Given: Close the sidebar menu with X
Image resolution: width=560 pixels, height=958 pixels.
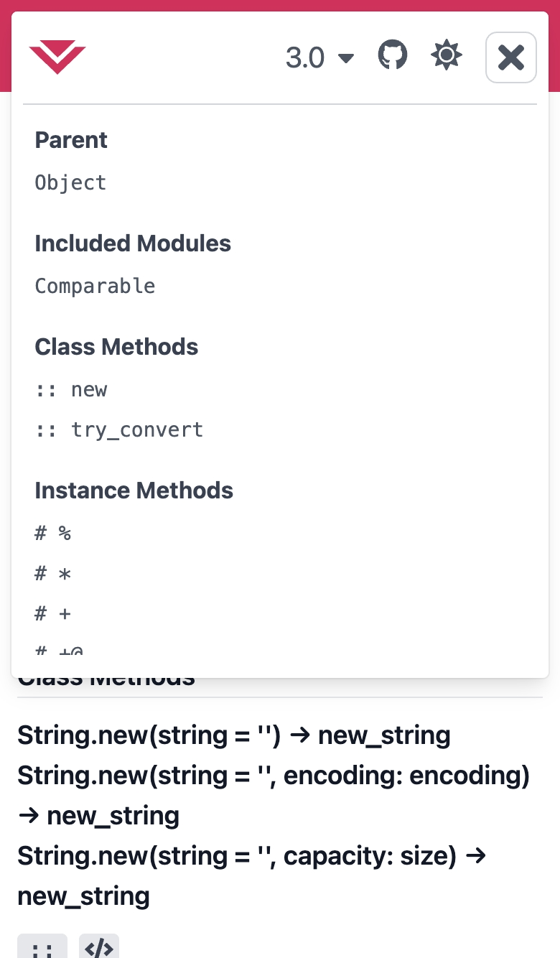Looking at the screenshot, I should coord(511,57).
